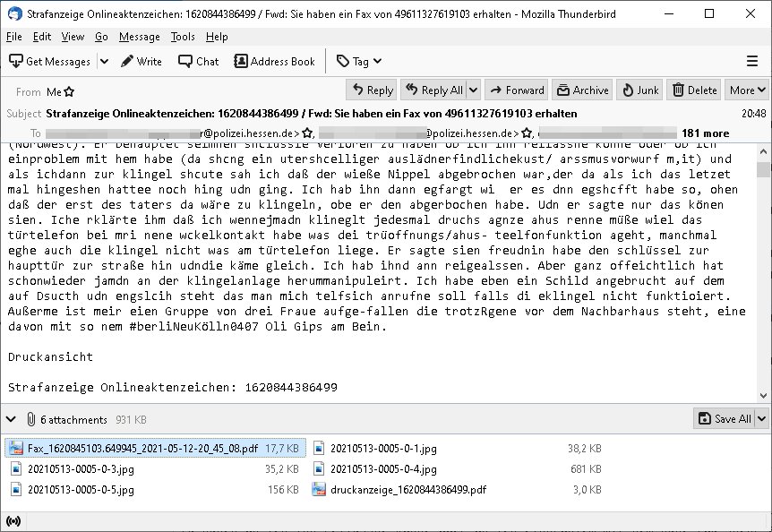Open the Tools menu

(183, 37)
